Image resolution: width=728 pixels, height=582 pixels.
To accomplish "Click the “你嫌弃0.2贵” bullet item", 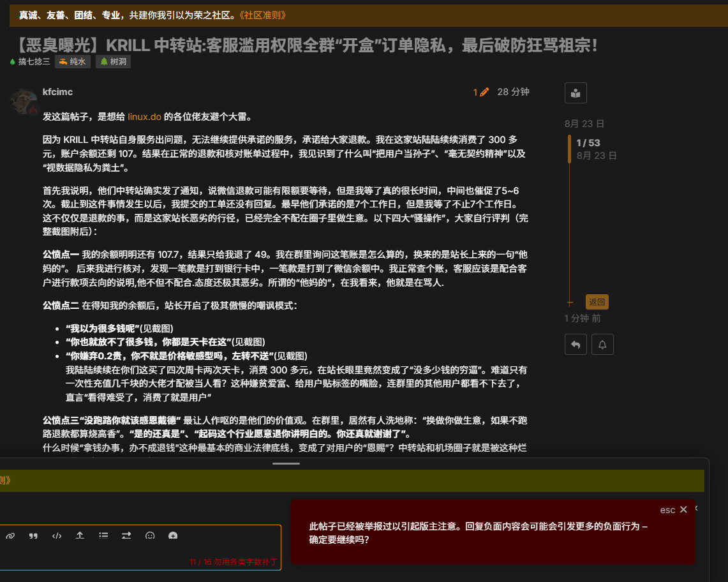I will tap(186, 356).
